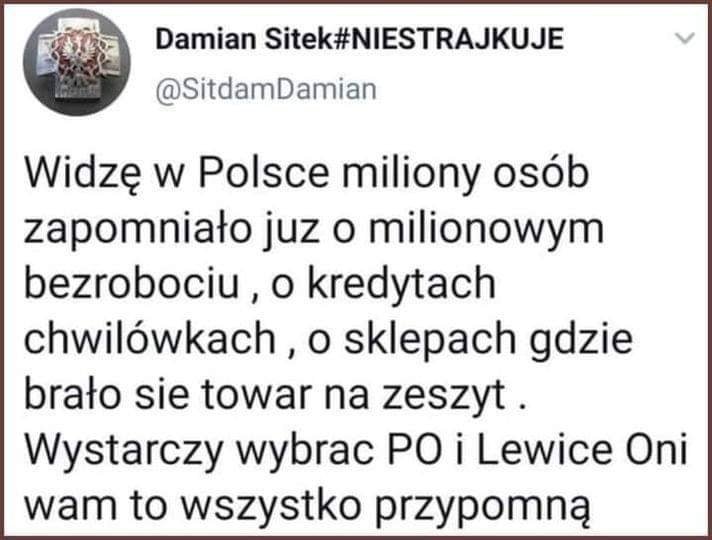The width and height of the screenshot is (712, 540).
Task: Select the word 'milionowym' in the tweet
Action: pyautogui.click(x=486, y=228)
